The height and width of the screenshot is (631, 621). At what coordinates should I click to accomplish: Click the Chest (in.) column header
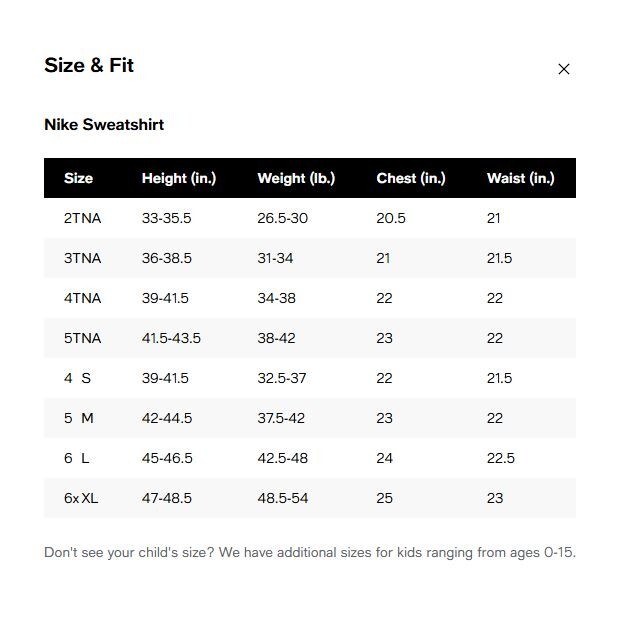pos(411,178)
